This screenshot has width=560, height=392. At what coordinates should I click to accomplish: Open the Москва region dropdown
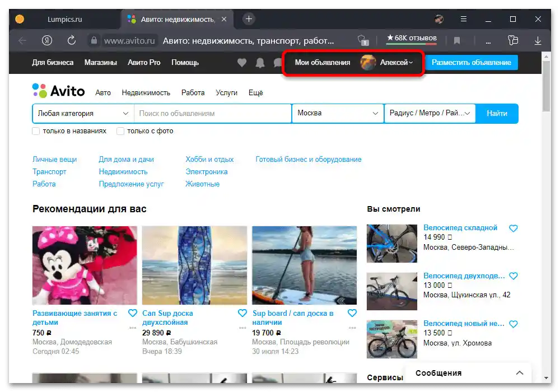click(338, 113)
